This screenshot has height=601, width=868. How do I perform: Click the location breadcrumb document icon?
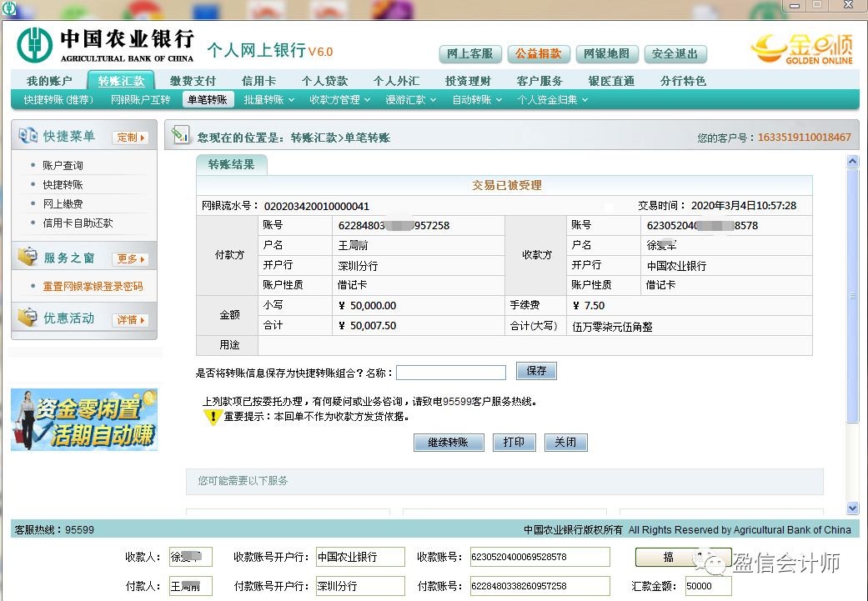click(180, 135)
